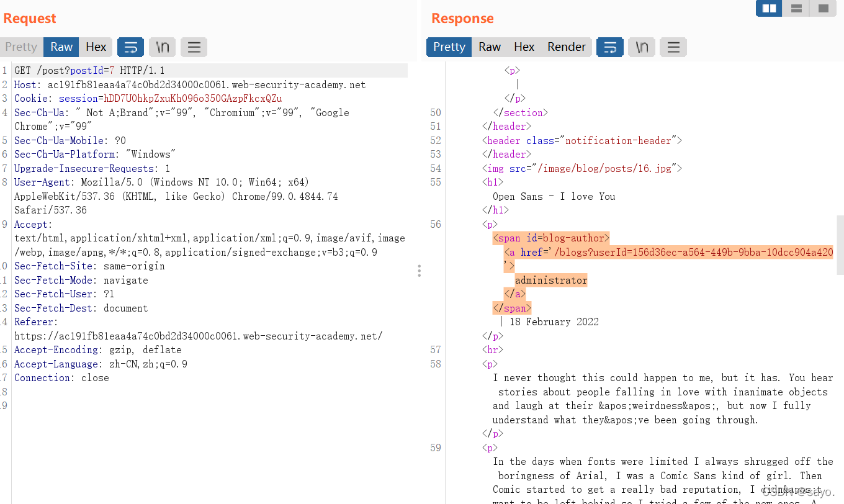Toggle non-printable characters (\n) in Request panel
This screenshot has width=844, height=504.
click(x=163, y=47)
